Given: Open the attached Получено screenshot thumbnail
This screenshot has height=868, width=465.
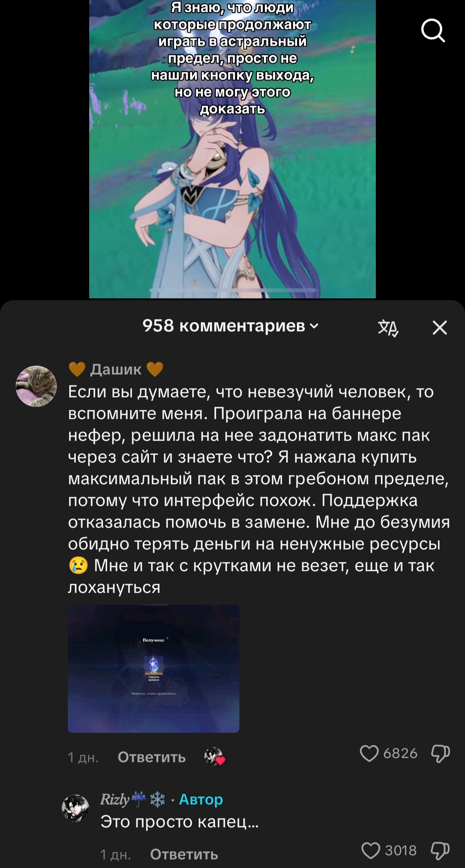Looking at the screenshot, I should pyautogui.click(x=154, y=668).
